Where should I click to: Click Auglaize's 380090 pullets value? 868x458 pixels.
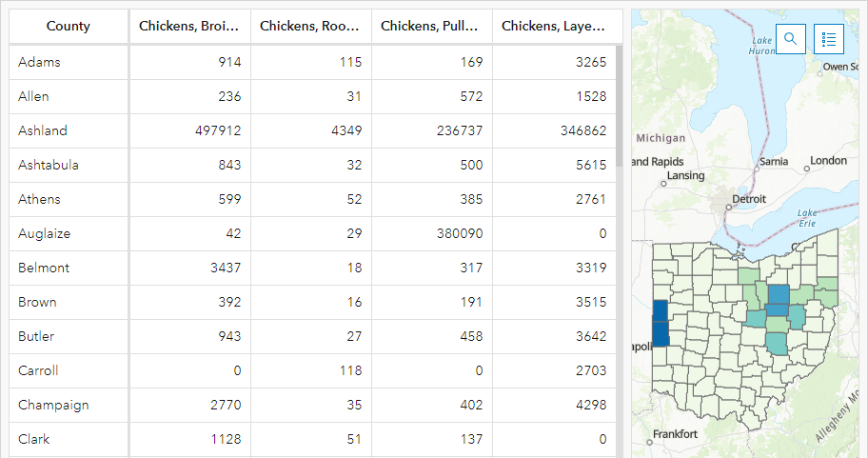point(460,233)
